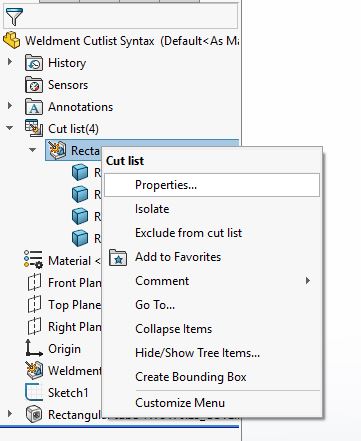This screenshot has width=361, height=441.
Task: Click the Sensors folder icon
Action: tap(34, 85)
